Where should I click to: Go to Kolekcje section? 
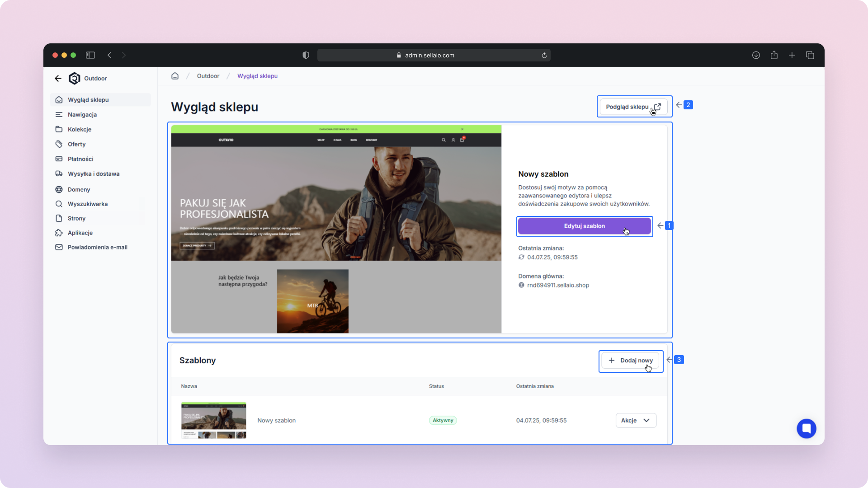click(80, 129)
